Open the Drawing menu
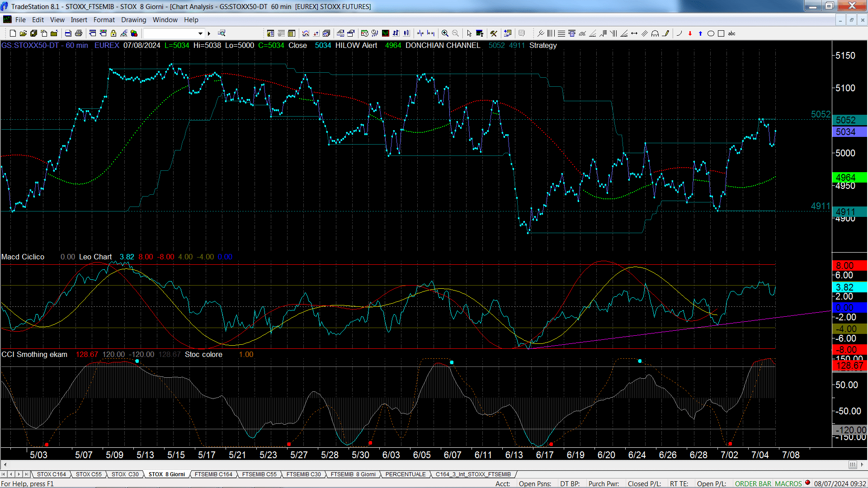The height and width of the screenshot is (488, 868). click(133, 20)
